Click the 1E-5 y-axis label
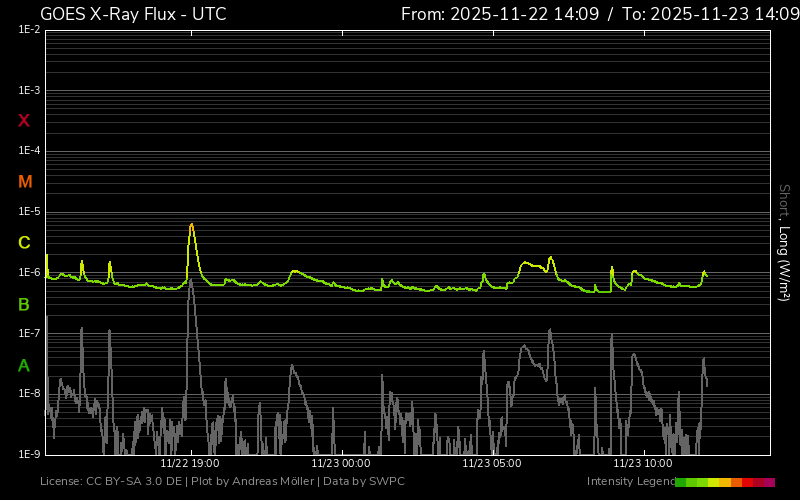Image resolution: width=800 pixels, height=500 pixels. point(29,212)
